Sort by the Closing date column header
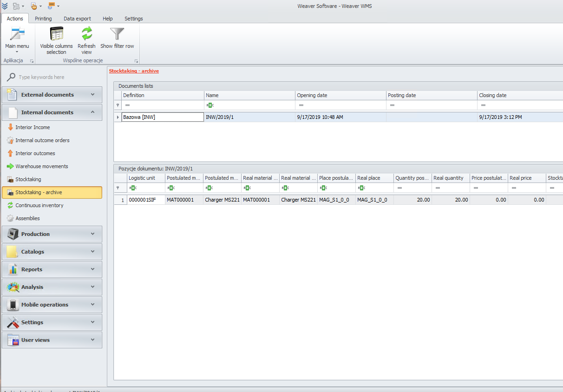Image resolution: width=563 pixels, height=392 pixels. point(520,95)
